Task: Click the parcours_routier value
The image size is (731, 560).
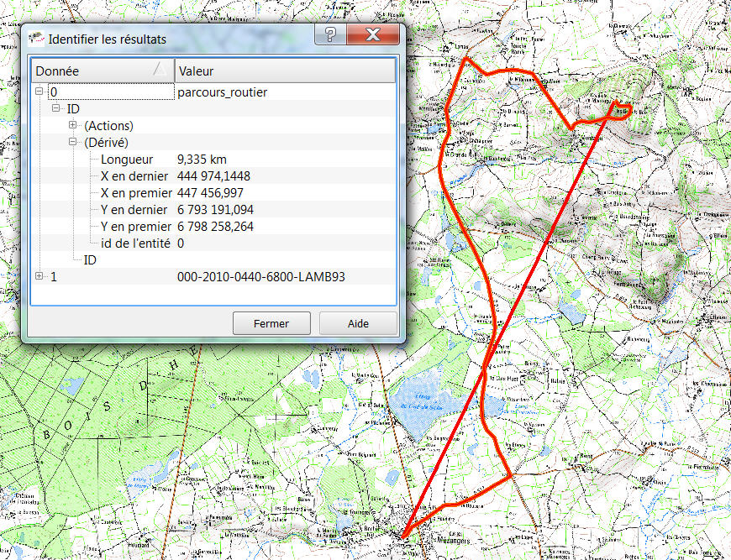Action: 223,92
